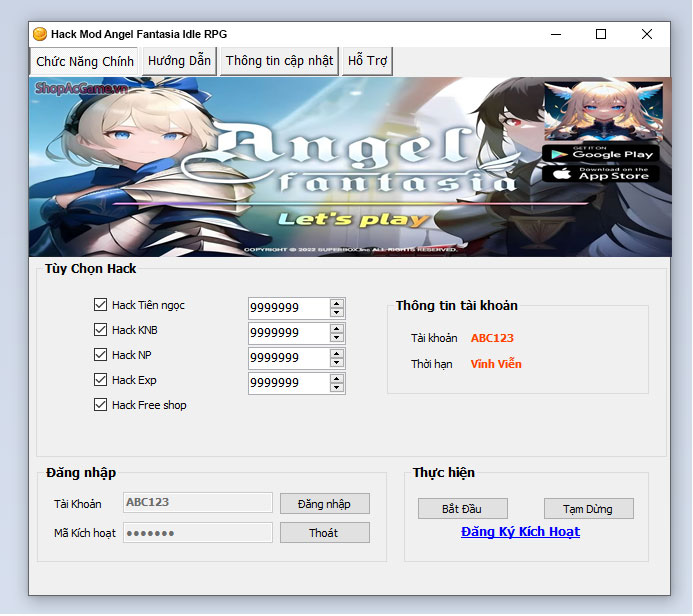Screen dimensions: 693x616
Task: Decrease the Hack Tiên ngọc value with down arrow
Action: (x=337, y=313)
